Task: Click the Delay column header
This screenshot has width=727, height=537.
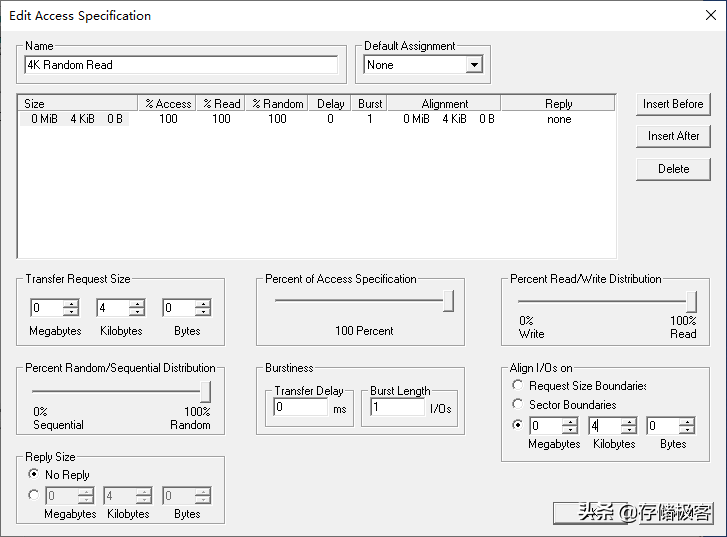Action: click(x=330, y=104)
